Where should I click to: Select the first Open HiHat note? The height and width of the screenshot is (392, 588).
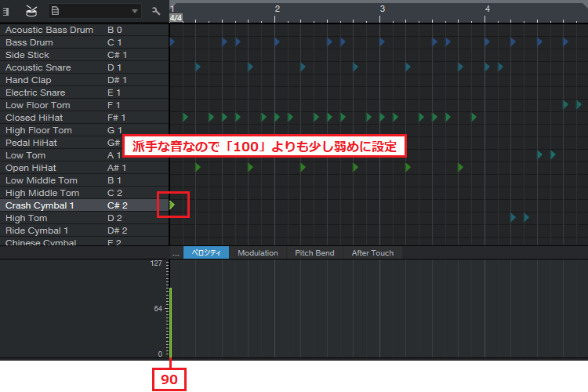(198, 168)
